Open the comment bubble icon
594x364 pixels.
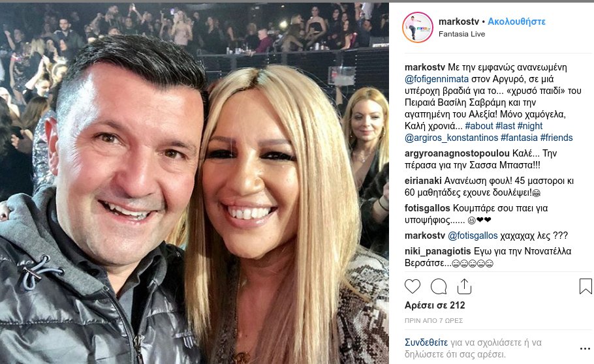[439, 287]
